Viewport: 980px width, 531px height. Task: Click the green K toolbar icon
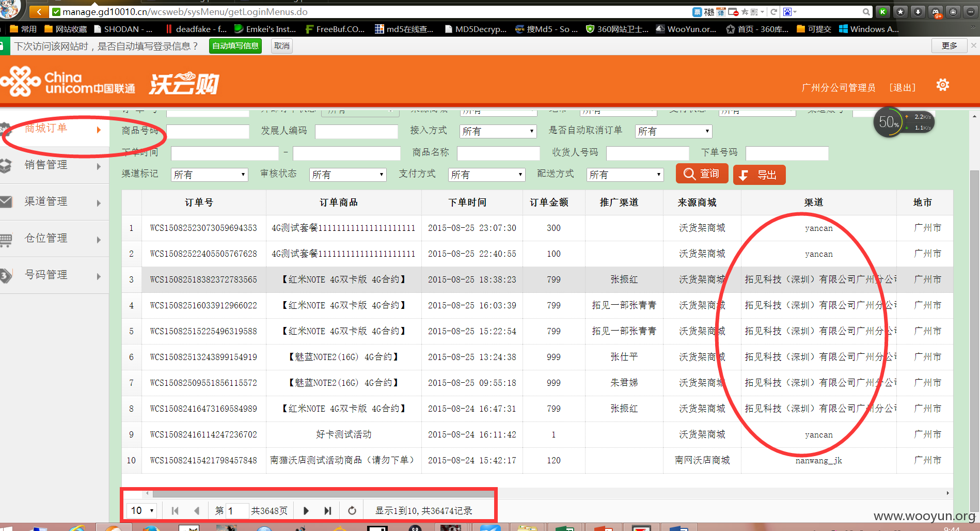[x=883, y=11]
